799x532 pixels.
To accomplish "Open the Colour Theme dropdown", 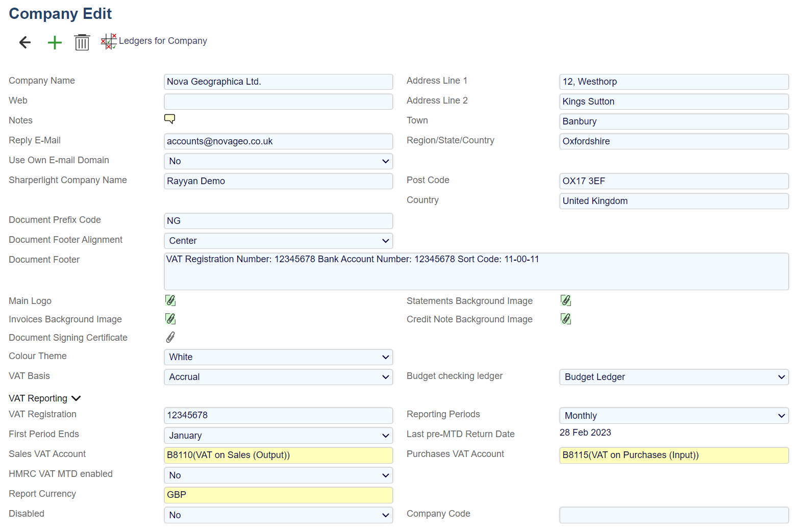I will (x=278, y=357).
